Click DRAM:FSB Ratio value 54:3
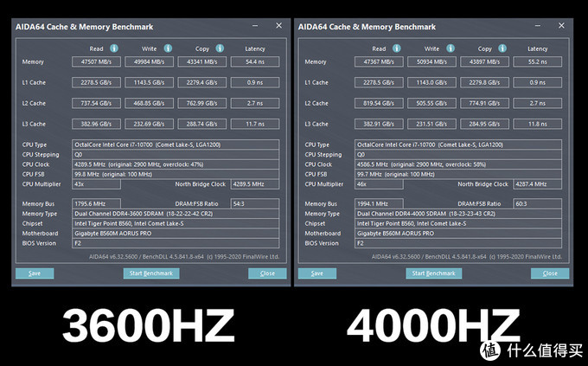588x366 pixels. coord(255,204)
